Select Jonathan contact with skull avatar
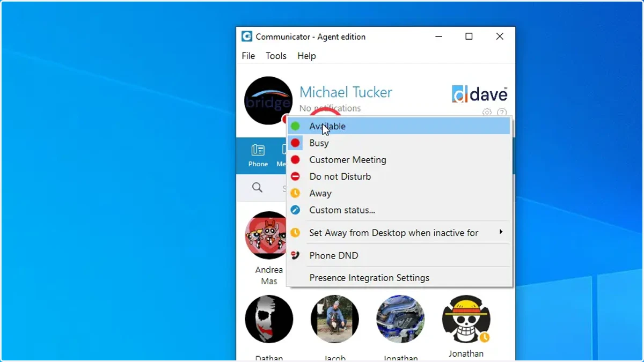Image resolution: width=644 pixels, height=362 pixels. (x=466, y=319)
